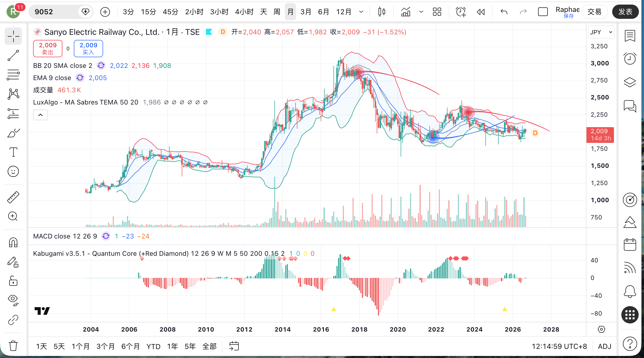Open the emoji and icons tool
Viewport: 644px width, 358px height.
[x=13, y=171]
